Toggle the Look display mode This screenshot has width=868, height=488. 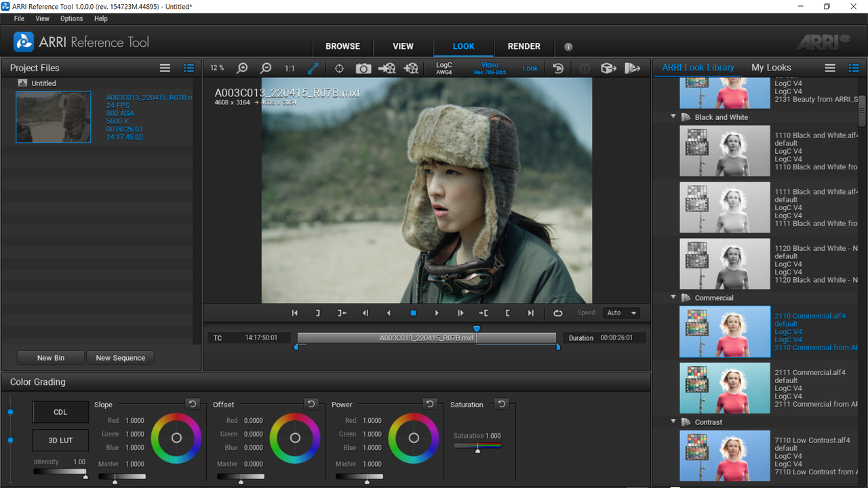530,68
